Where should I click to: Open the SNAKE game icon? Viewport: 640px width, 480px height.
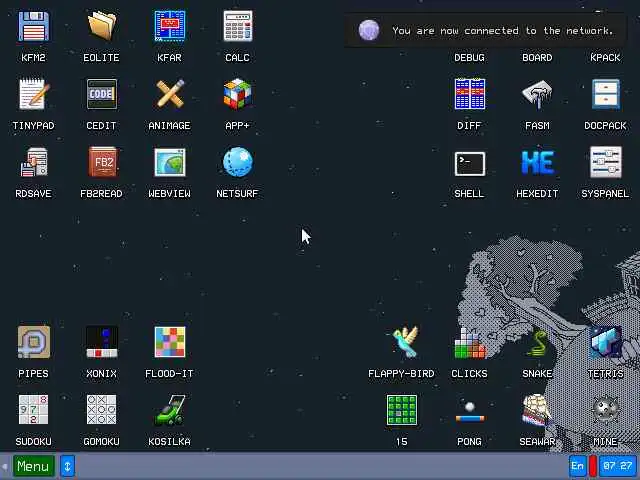[x=537, y=343]
